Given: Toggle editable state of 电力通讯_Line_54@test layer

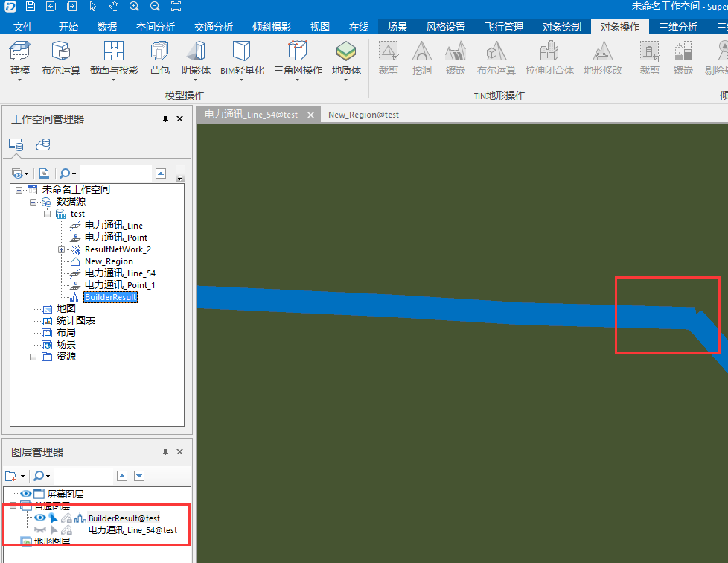Looking at the screenshot, I should click(x=67, y=530).
